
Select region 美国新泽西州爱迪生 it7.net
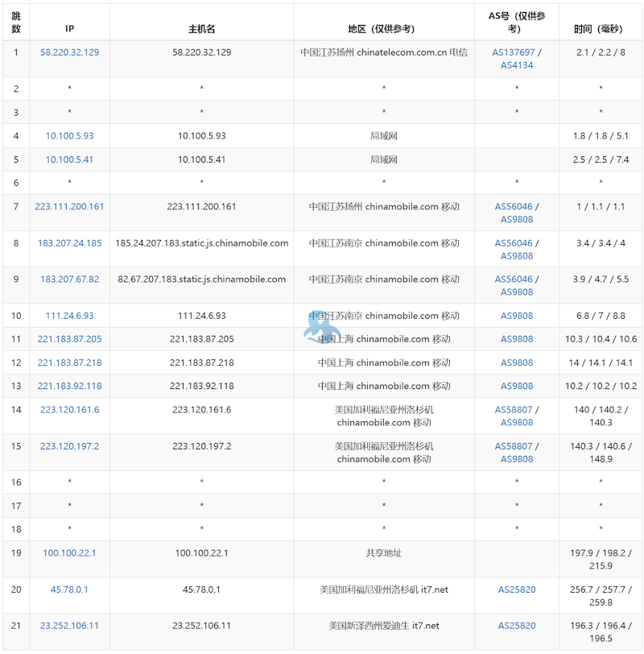[x=384, y=626]
